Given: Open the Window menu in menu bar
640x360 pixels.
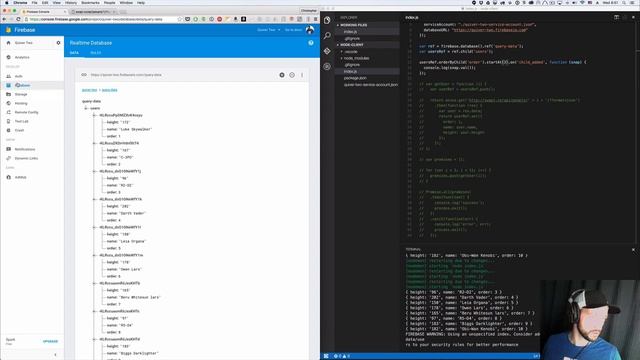Looking at the screenshot, I should pyautogui.click(x=126, y=3).
